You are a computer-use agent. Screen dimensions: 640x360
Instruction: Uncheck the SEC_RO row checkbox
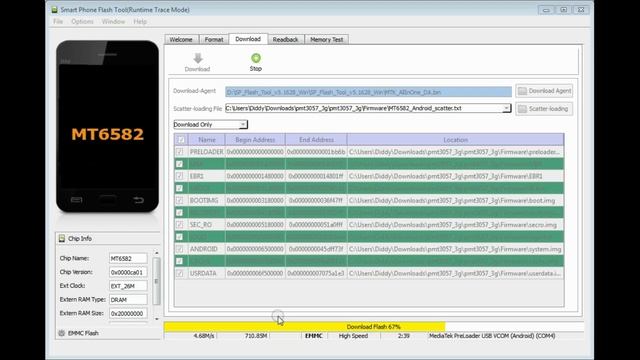coord(180,224)
